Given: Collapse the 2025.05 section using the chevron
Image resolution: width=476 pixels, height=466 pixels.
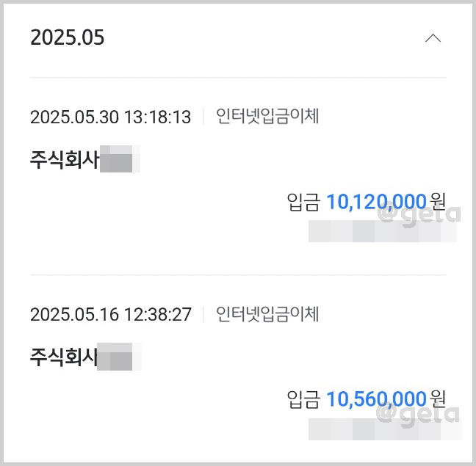Looking at the screenshot, I should click(433, 38).
